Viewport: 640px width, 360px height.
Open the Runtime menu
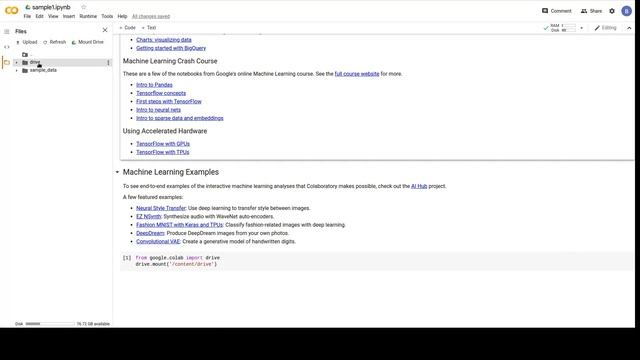88,16
